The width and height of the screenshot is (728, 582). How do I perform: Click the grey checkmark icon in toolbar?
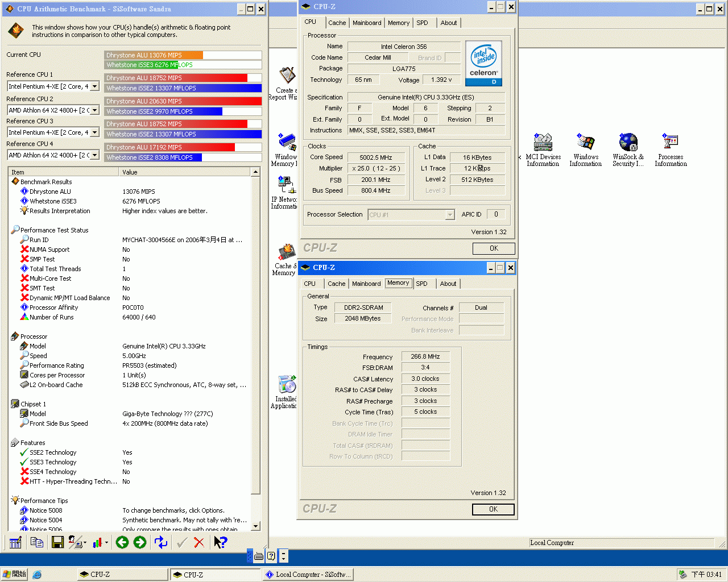click(182, 543)
